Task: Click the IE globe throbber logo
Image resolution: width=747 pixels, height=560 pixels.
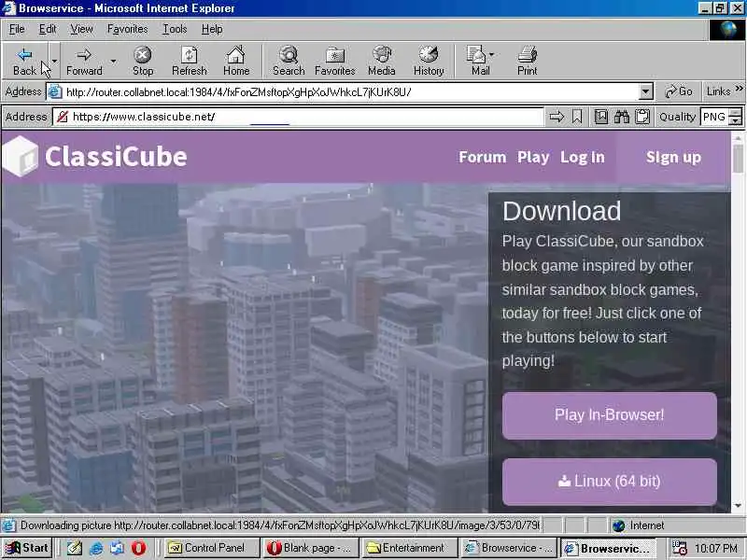Action: click(727, 30)
